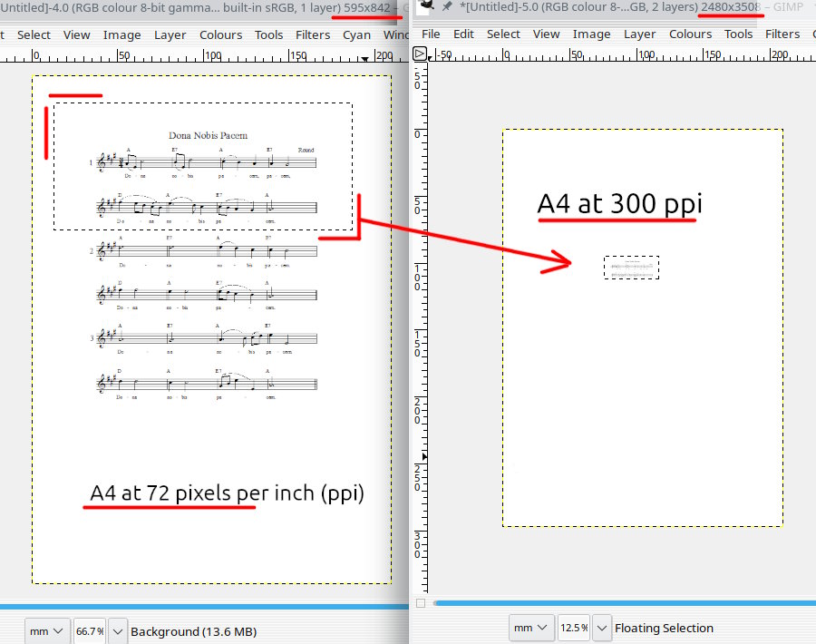
Task: Click the GIMP Wilber icon in the right window's title bar
Action: (x=427, y=5)
